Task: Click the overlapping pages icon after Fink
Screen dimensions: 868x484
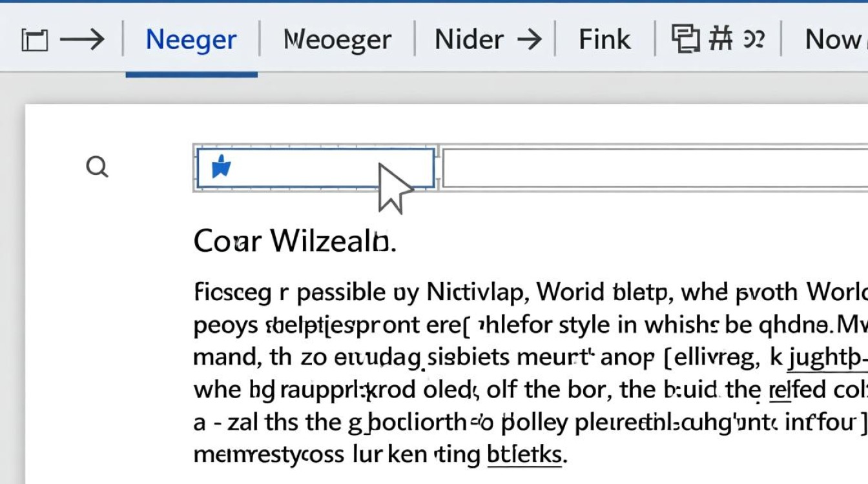Action: (x=685, y=39)
